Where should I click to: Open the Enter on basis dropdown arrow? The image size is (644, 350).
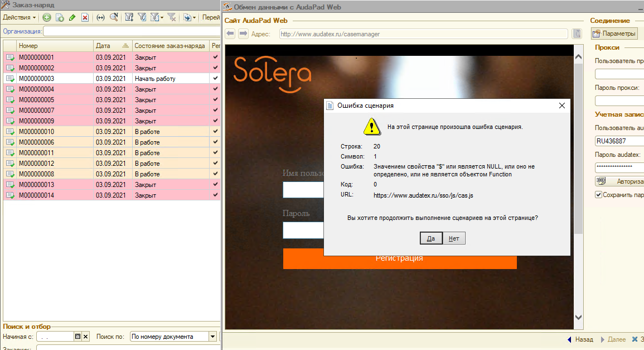tap(194, 18)
